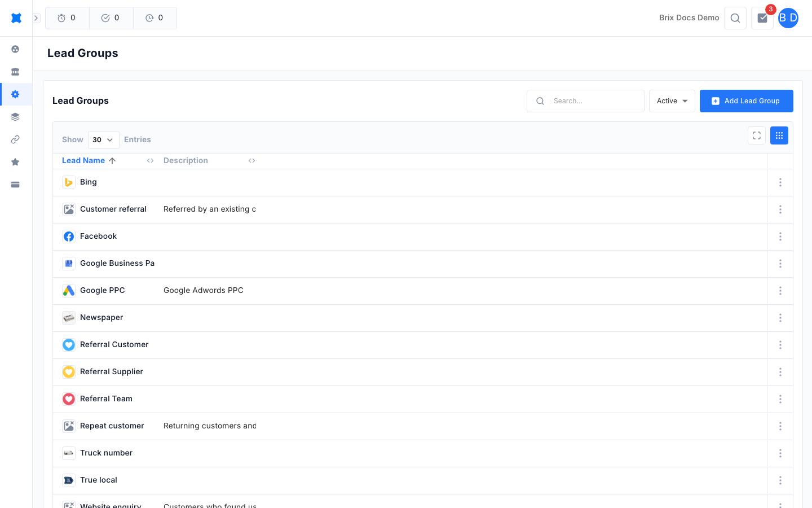
Task: Open the completed tasks counter
Action: coord(111,18)
